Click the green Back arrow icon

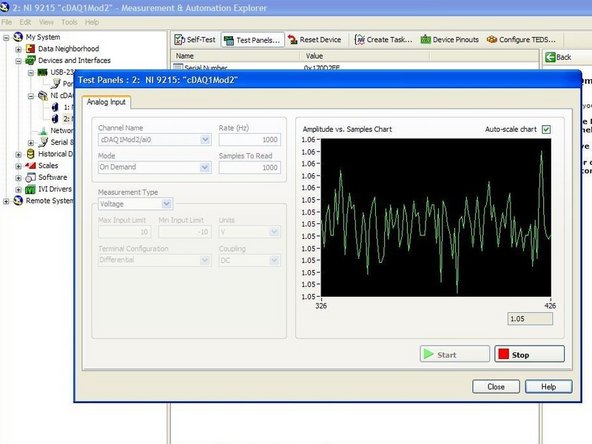(550, 57)
